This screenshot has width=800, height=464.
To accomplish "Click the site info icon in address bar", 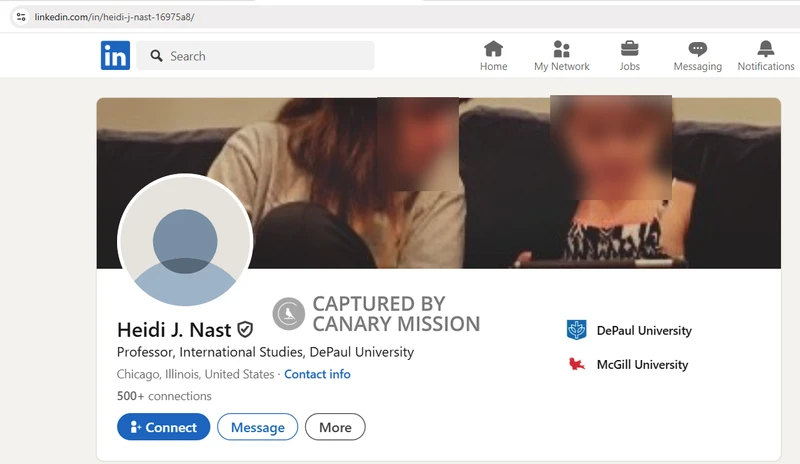I will (20, 17).
